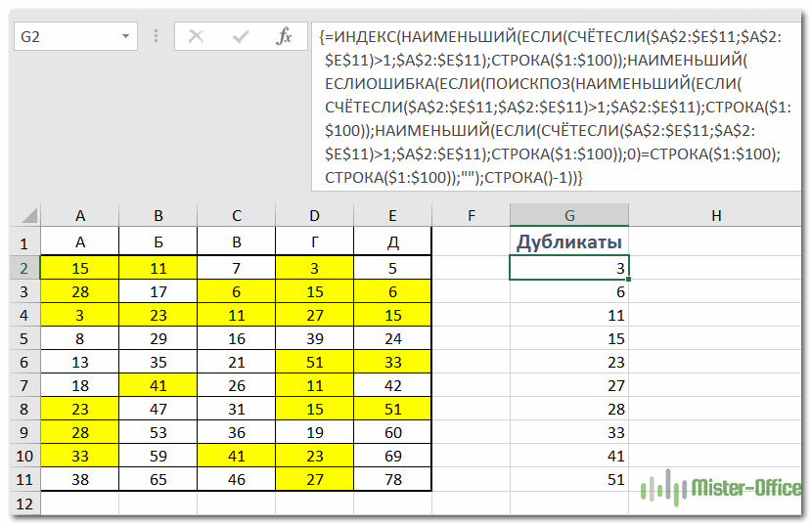Open the Name Box dropdown arrow
This screenshot has height=526, width=812.
coord(125,37)
